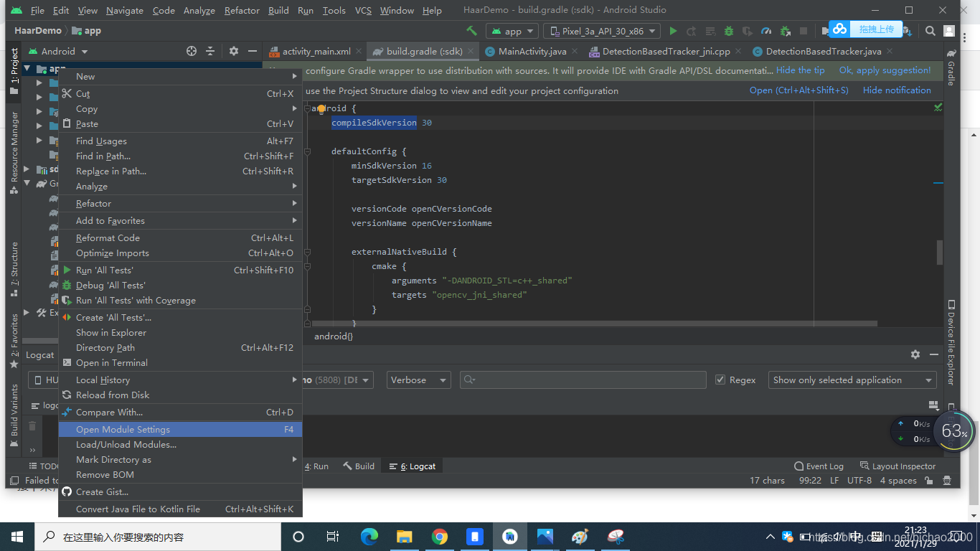Open Project panel gear settings
Image resolution: width=980 pixels, height=551 pixels.
[x=234, y=51]
